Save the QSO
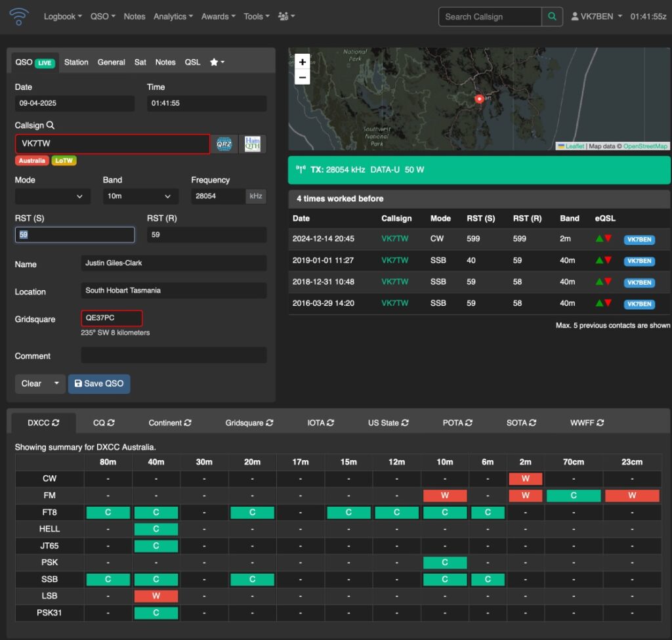This screenshot has height=640, width=672. 99,383
